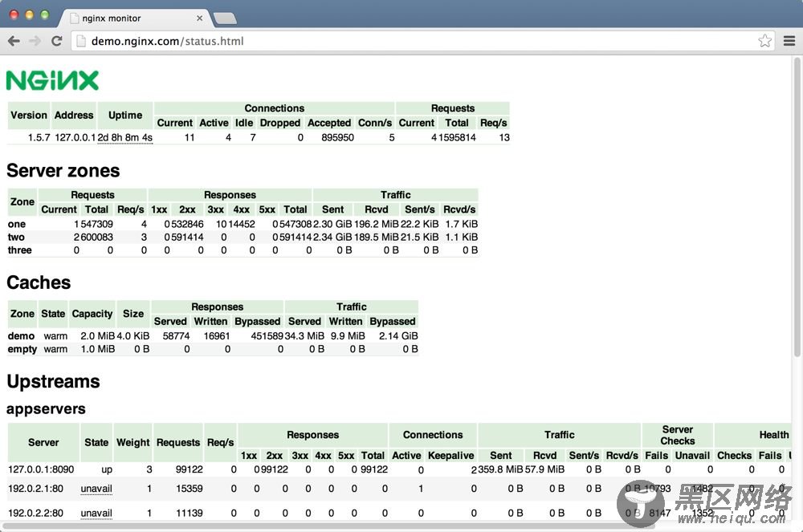Click requests value 11139 in upstreams
This screenshot has width=803, height=532.
[x=190, y=513]
